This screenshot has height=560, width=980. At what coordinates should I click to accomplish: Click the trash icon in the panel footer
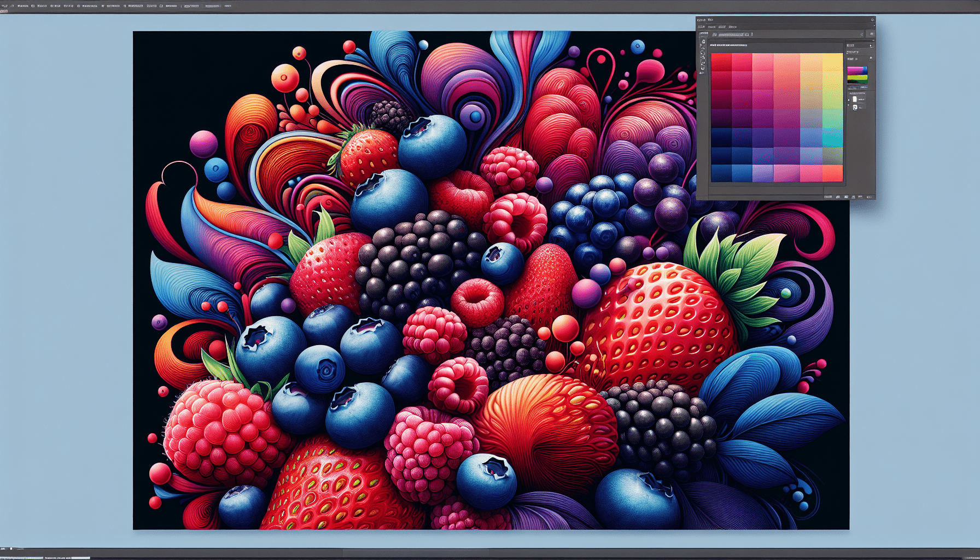[860, 197]
